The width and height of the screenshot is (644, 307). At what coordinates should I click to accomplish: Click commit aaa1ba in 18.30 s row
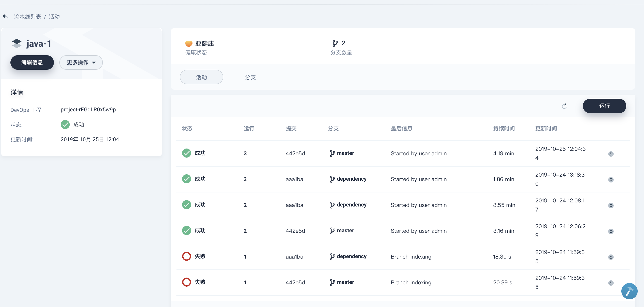[x=294, y=257]
